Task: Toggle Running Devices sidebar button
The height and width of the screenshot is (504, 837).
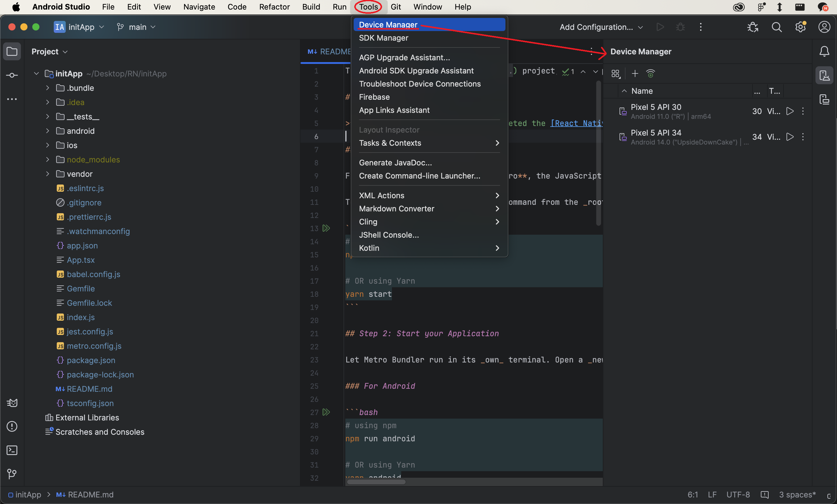Action: (824, 99)
